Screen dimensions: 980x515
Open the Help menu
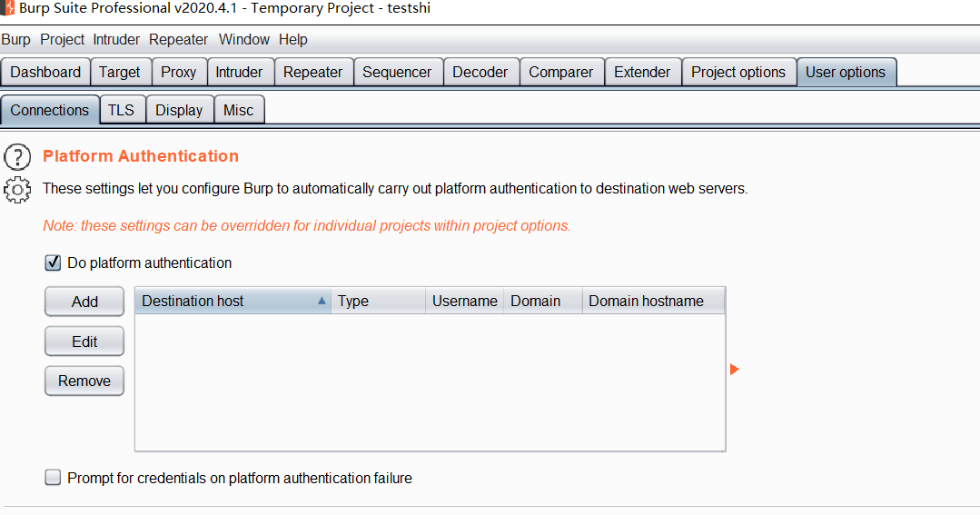293,39
